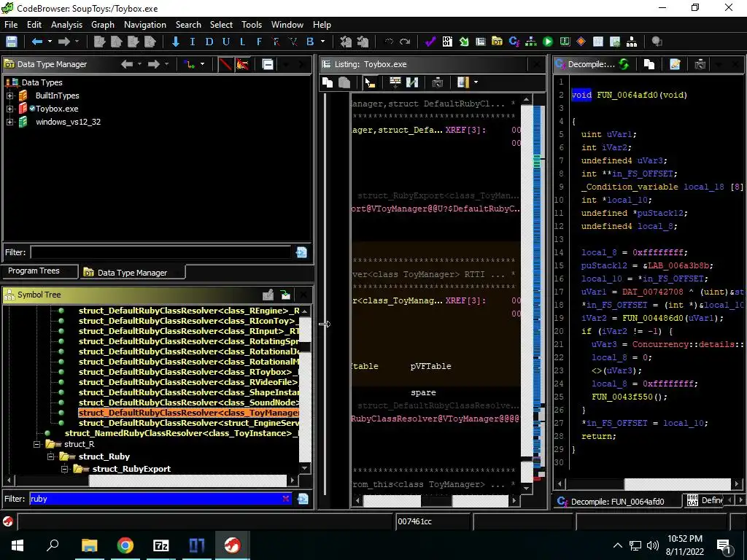Select the 'B' next bookmark navigation icon
This screenshot has height=560, width=747.
tap(309, 42)
